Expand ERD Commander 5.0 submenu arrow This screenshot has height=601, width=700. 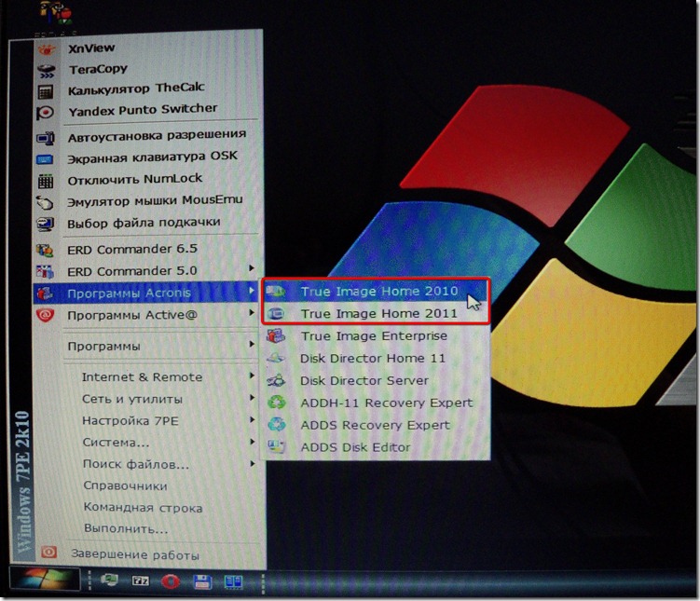coord(252,268)
